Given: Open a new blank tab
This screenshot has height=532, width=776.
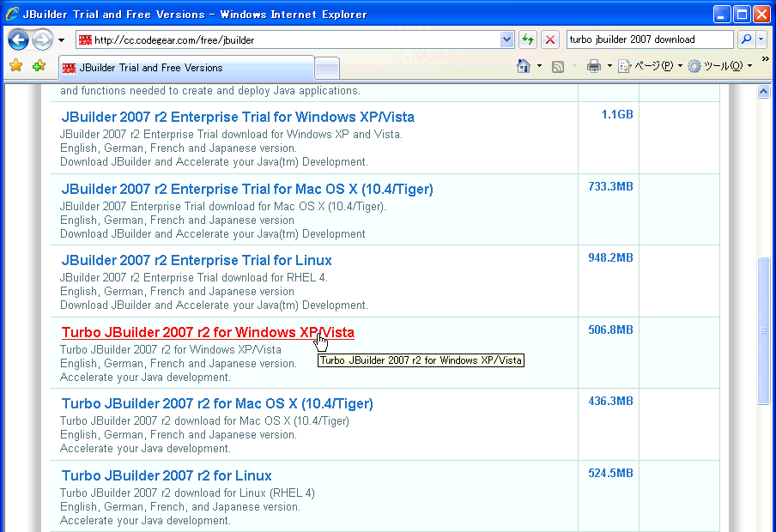Looking at the screenshot, I should pos(327,68).
